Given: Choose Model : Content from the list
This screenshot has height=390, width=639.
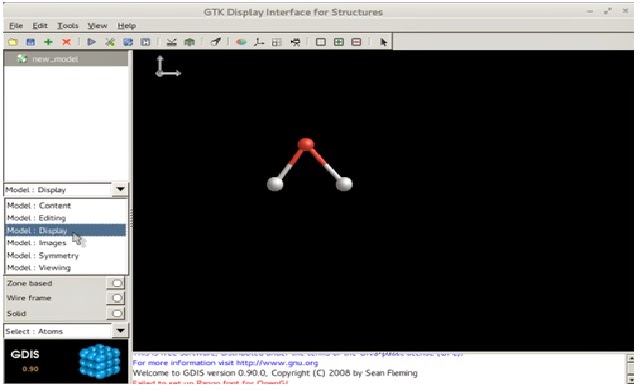Looking at the screenshot, I should click(66, 205).
